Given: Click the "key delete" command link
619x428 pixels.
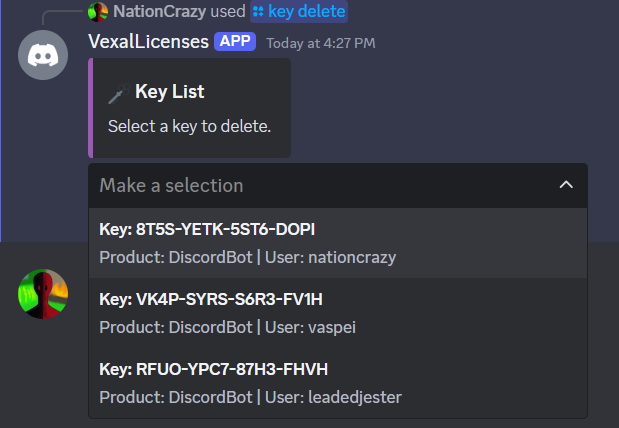Looking at the screenshot, I should pyautogui.click(x=307, y=12).
